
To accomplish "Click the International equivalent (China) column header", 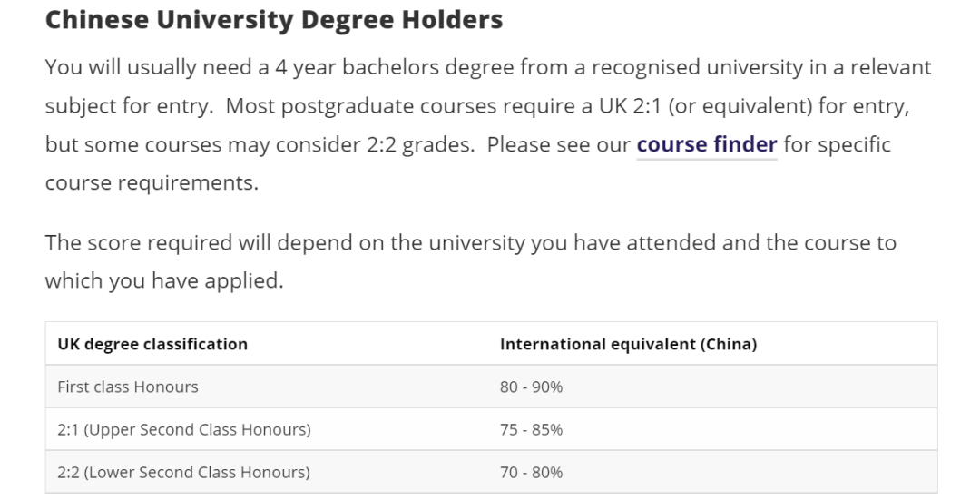I will coord(628,345).
